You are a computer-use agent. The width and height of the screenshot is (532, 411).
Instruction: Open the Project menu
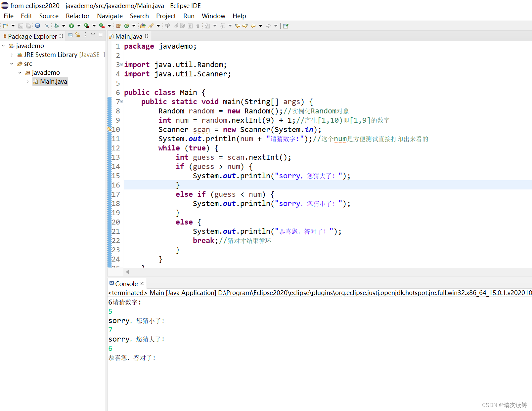(x=166, y=16)
